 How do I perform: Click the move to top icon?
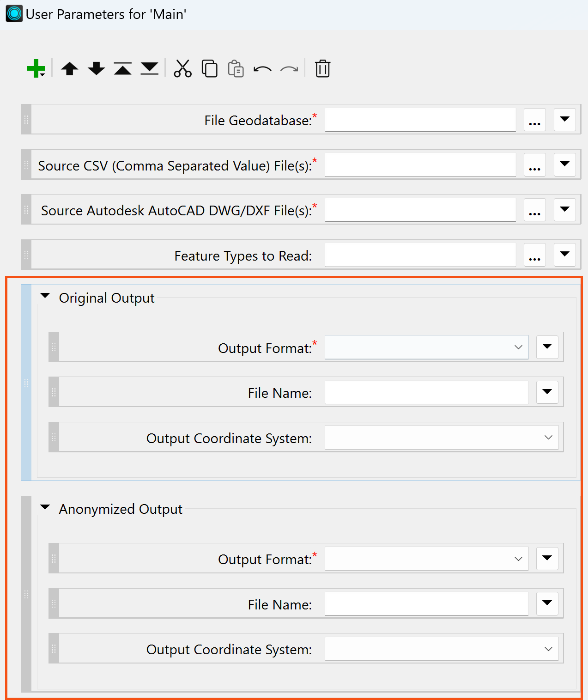click(x=123, y=68)
